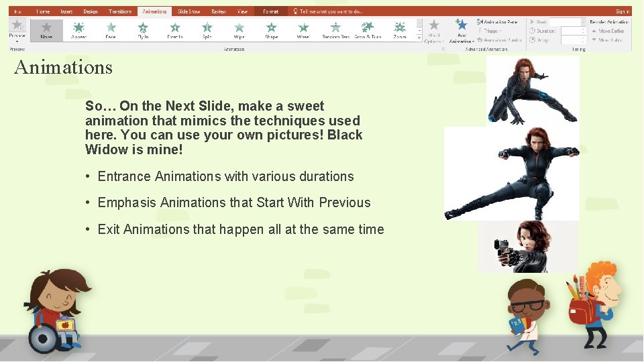This screenshot has height=362, width=644.
Task: Click the bold text 'So… On the Next Slide'
Action: click(x=158, y=106)
